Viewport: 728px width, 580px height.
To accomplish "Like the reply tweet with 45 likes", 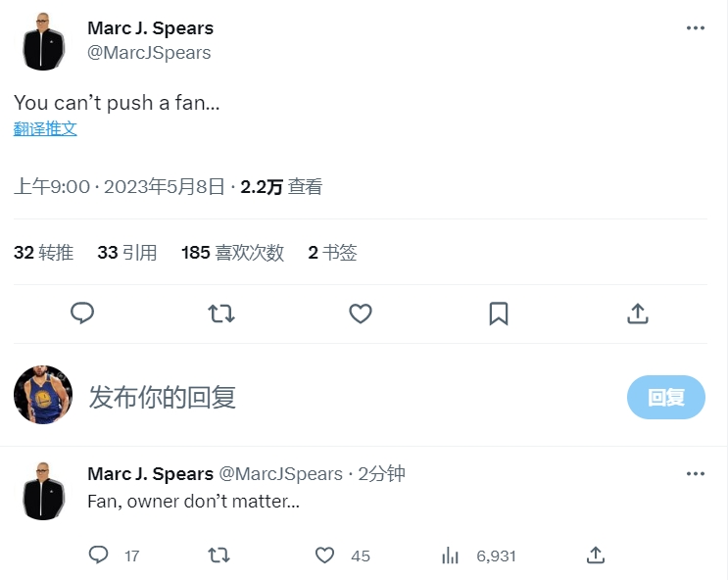I will (325, 555).
